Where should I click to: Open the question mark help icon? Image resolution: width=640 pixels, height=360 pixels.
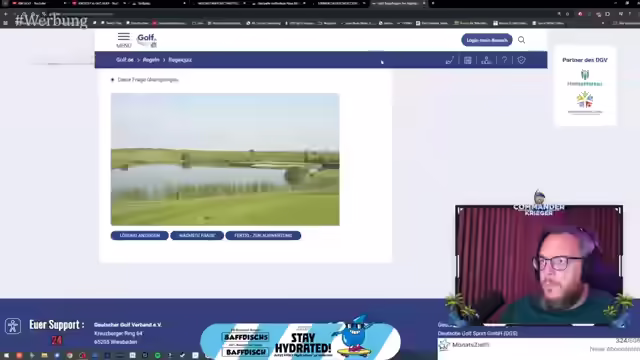click(504, 60)
